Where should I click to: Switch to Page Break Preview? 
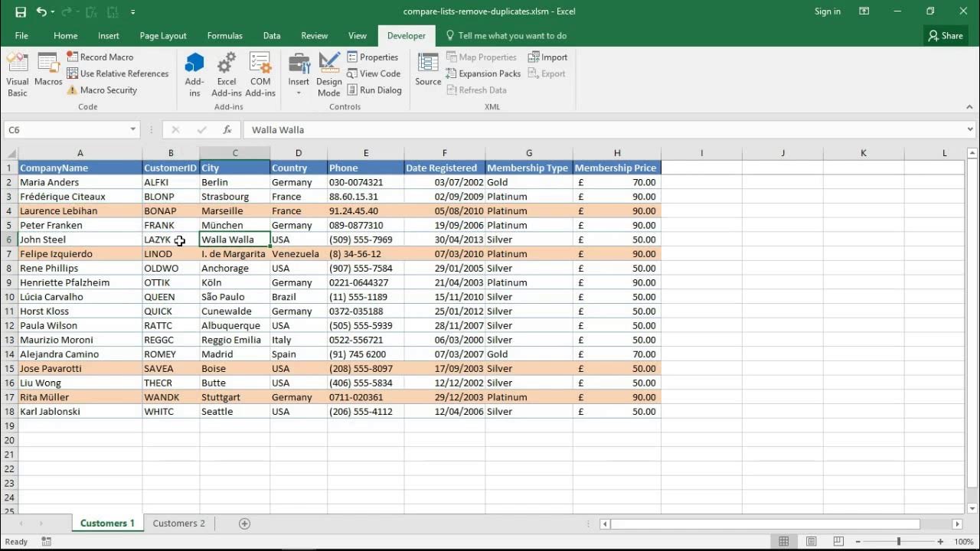tap(838, 542)
